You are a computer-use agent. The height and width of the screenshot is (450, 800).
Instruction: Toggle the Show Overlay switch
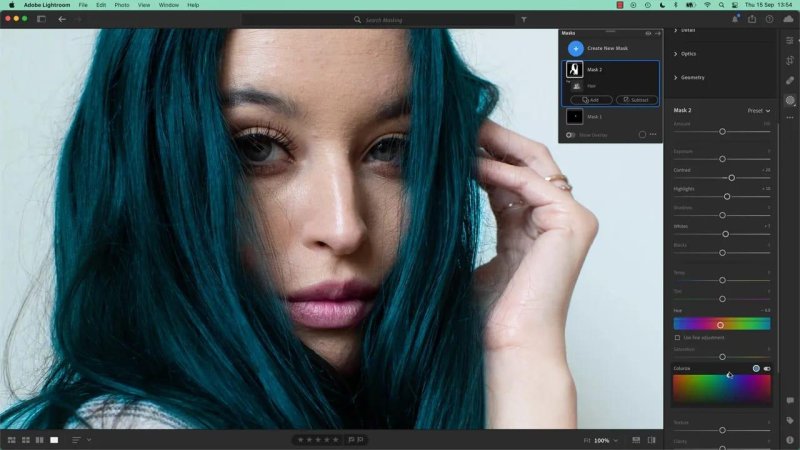click(x=570, y=135)
